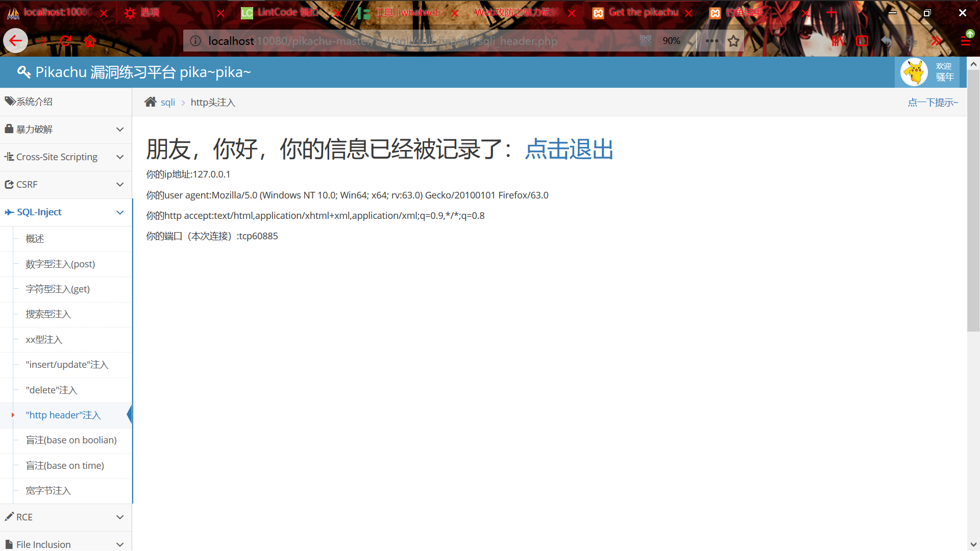Click the 点击退出 logout link
Viewport: 980px width, 551px height.
click(569, 149)
